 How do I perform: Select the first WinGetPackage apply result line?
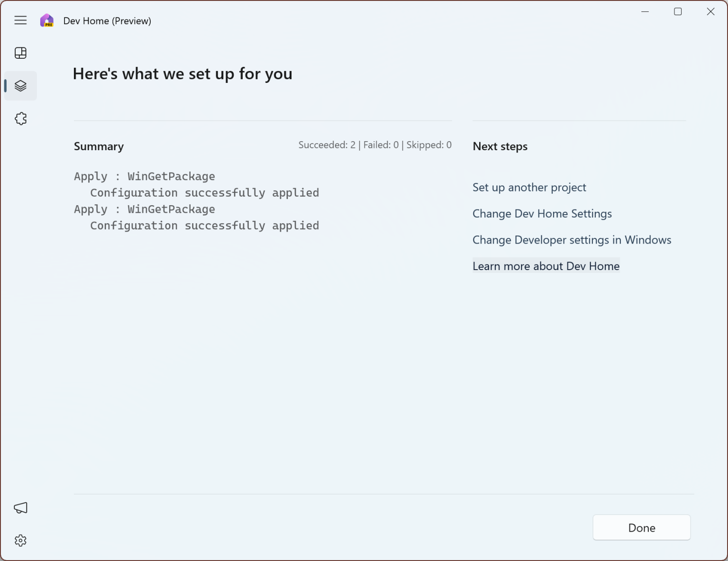point(144,176)
